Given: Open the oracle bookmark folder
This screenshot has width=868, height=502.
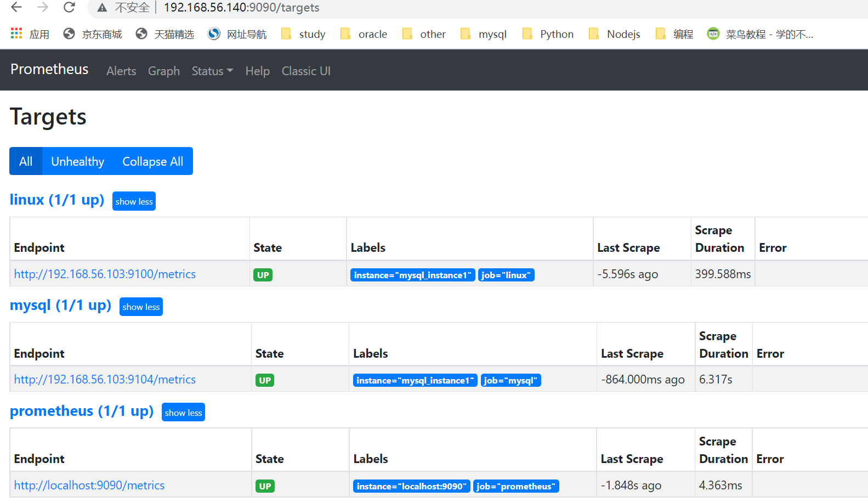Looking at the screenshot, I should (x=364, y=34).
